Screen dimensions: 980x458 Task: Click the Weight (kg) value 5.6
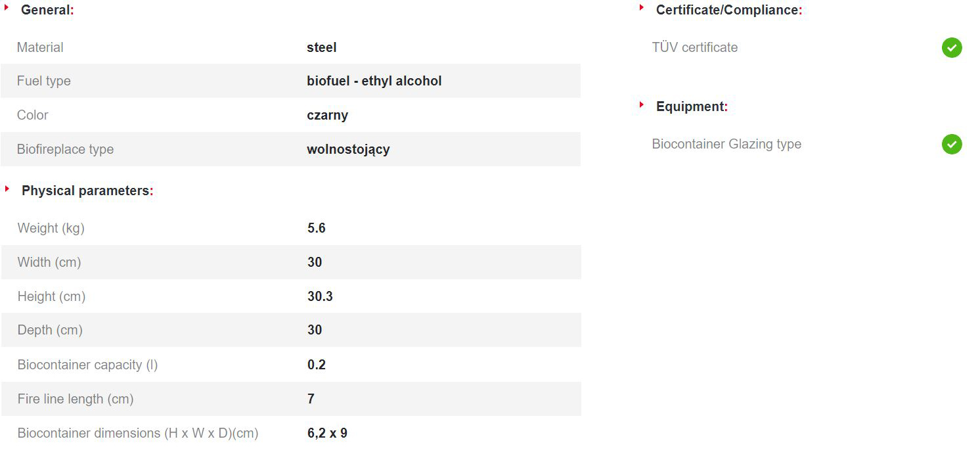pos(316,228)
